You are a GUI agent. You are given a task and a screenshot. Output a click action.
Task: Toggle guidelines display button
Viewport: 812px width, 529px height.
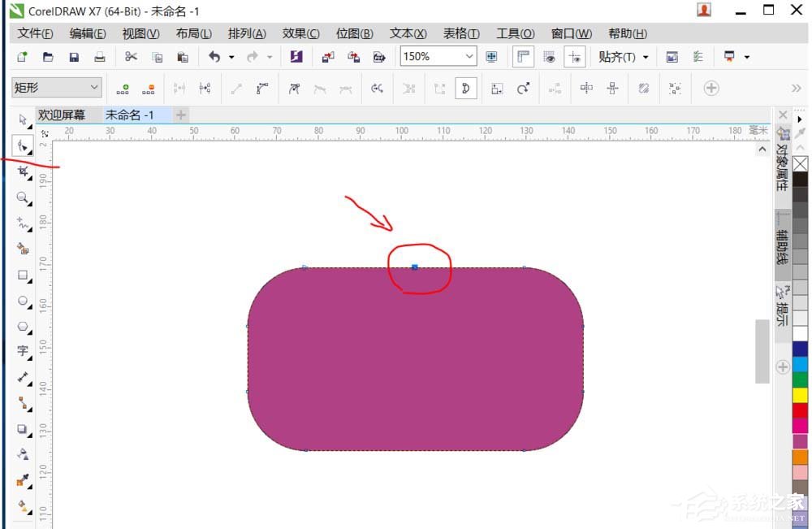tap(575, 57)
